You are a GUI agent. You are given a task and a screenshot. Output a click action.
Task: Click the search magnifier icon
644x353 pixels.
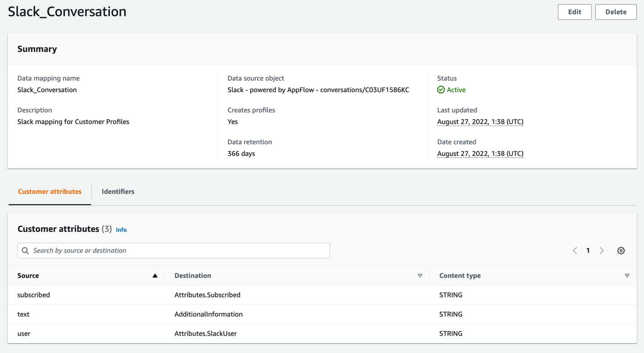click(x=25, y=251)
